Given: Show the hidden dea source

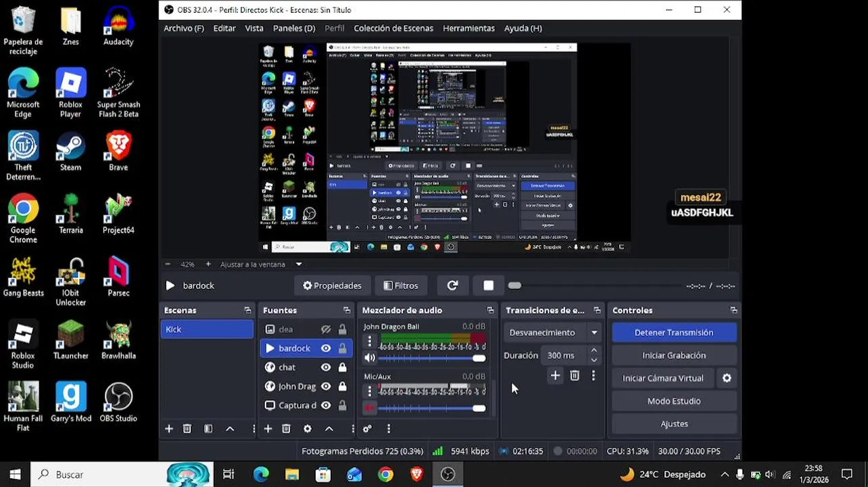Looking at the screenshot, I should pyautogui.click(x=326, y=329).
